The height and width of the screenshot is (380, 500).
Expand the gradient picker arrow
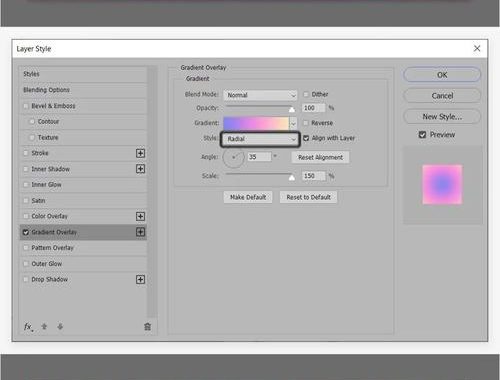[x=293, y=123]
